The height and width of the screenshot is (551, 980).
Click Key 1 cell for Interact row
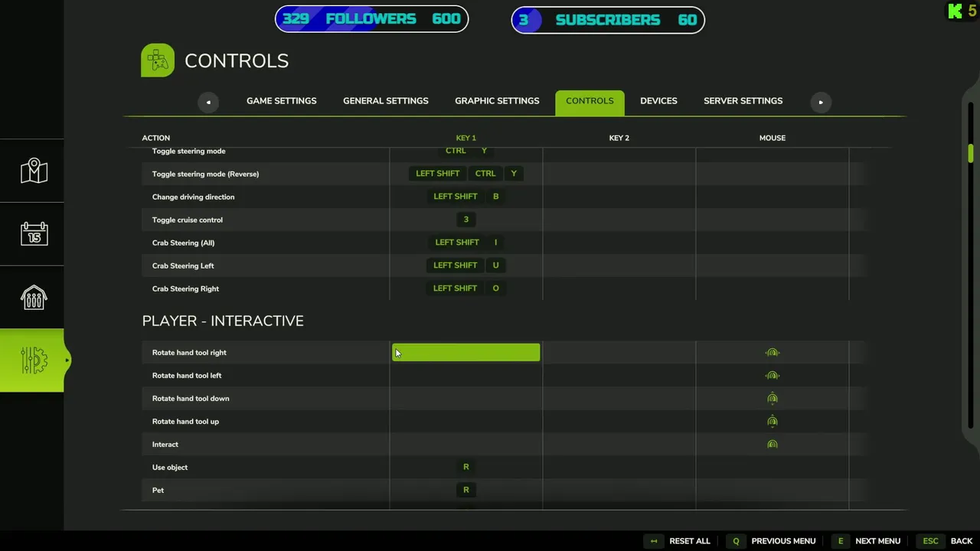(466, 444)
